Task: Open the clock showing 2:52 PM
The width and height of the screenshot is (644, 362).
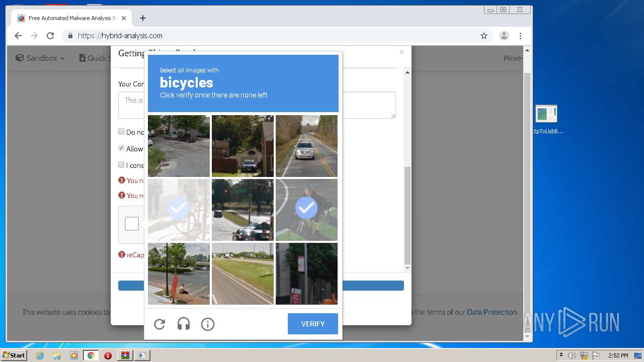Action: [x=618, y=355]
